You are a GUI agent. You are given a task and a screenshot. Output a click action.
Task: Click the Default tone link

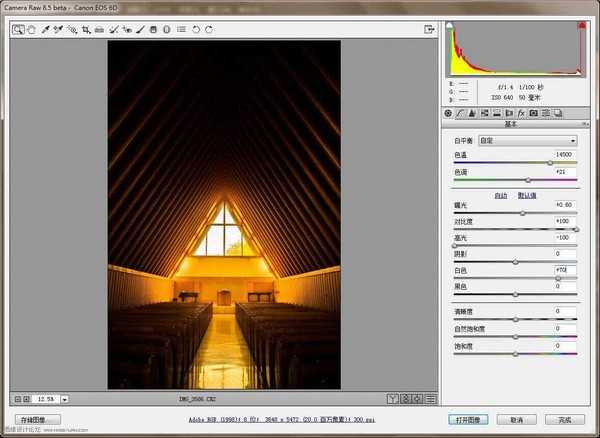[x=527, y=195]
